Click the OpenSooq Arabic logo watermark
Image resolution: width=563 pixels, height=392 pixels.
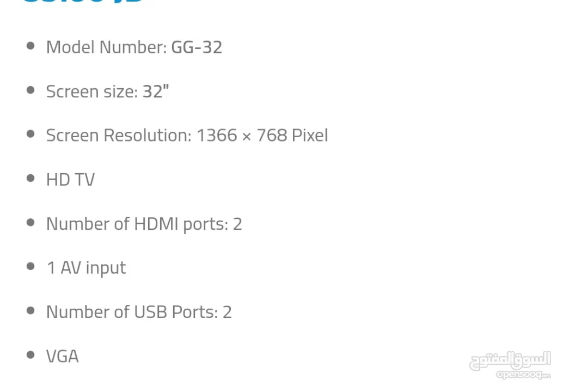click(510, 360)
